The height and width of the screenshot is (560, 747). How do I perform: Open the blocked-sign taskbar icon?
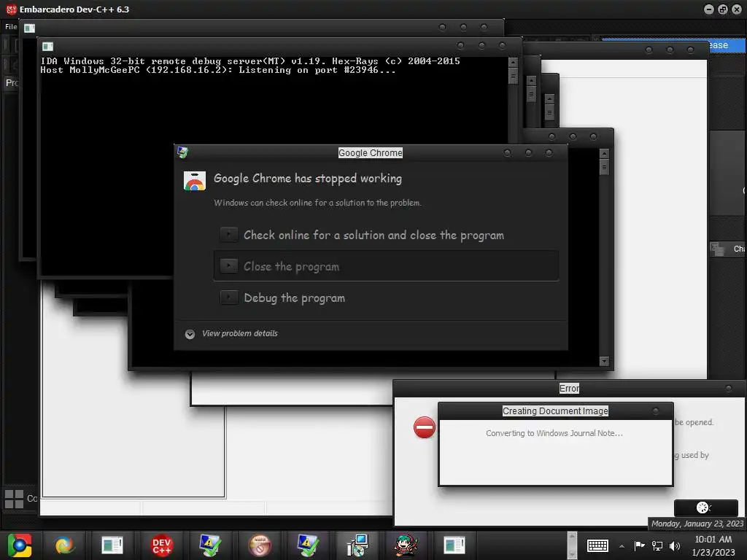tap(260, 545)
